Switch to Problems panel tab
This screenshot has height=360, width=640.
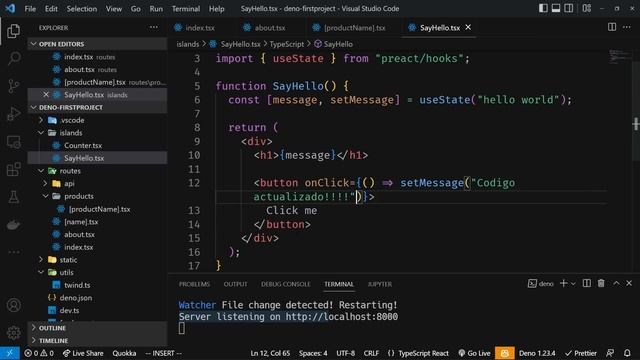[194, 284]
